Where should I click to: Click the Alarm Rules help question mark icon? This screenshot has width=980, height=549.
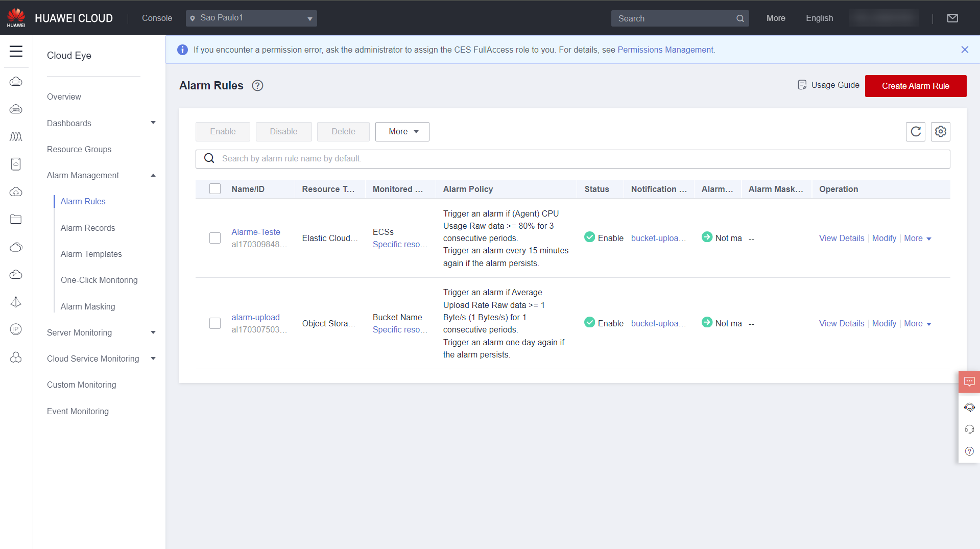[257, 86]
